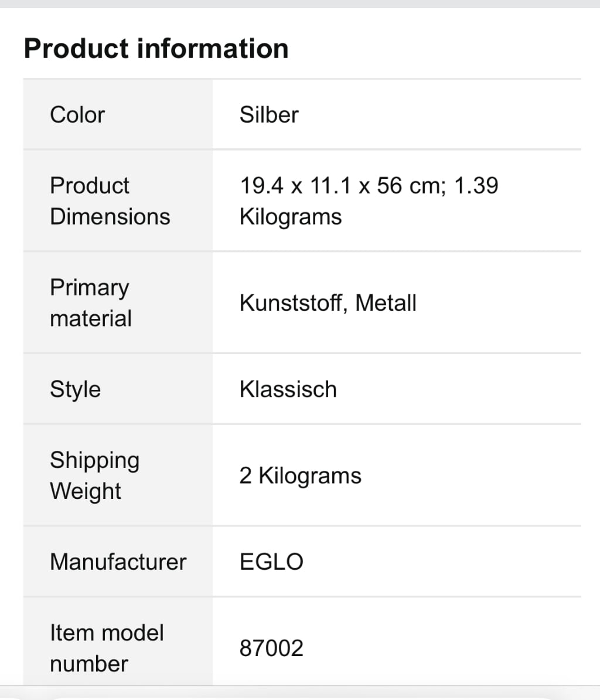Click the Silber color value
This screenshot has width=600, height=700.
(269, 115)
